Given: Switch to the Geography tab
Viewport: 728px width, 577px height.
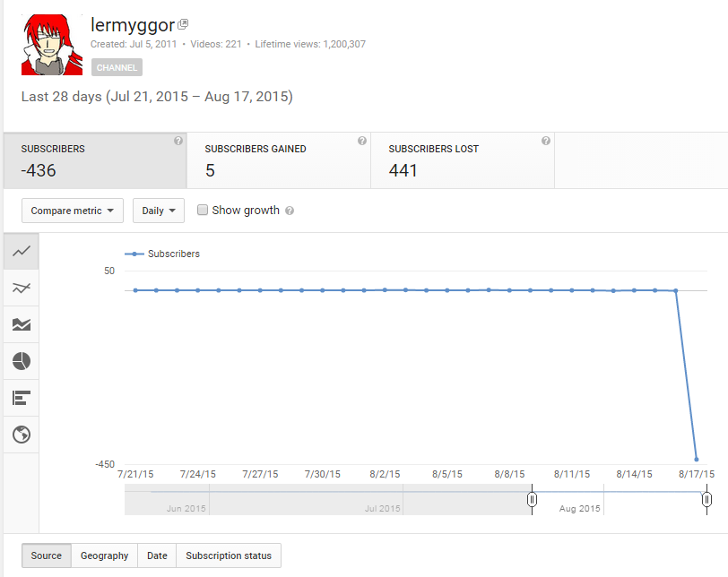Looking at the screenshot, I should [x=104, y=555].
